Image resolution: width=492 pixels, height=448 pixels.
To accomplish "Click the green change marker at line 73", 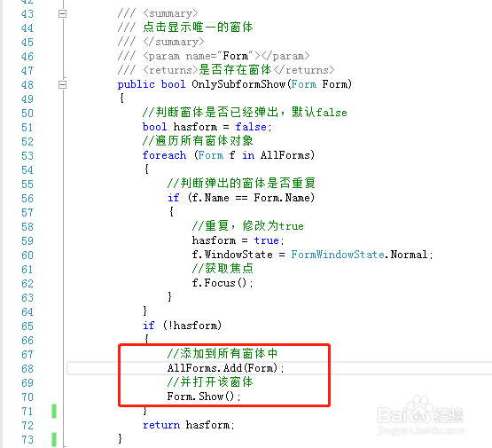I will [x=54, y=439].
